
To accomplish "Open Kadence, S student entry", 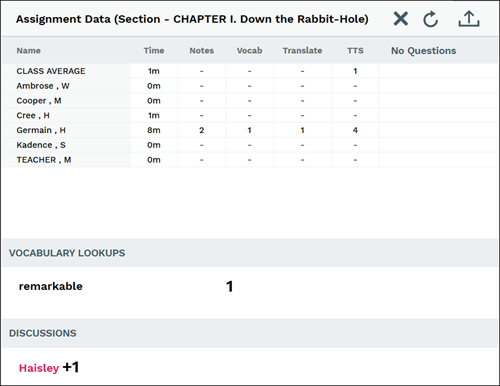I will click(250, 145).
